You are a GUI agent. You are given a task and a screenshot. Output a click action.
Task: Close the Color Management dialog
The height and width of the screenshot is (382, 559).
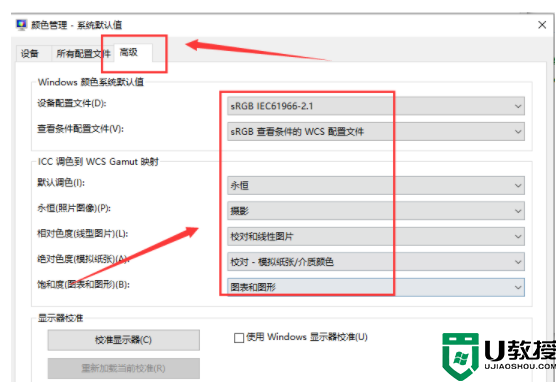(x=542, y=25)
